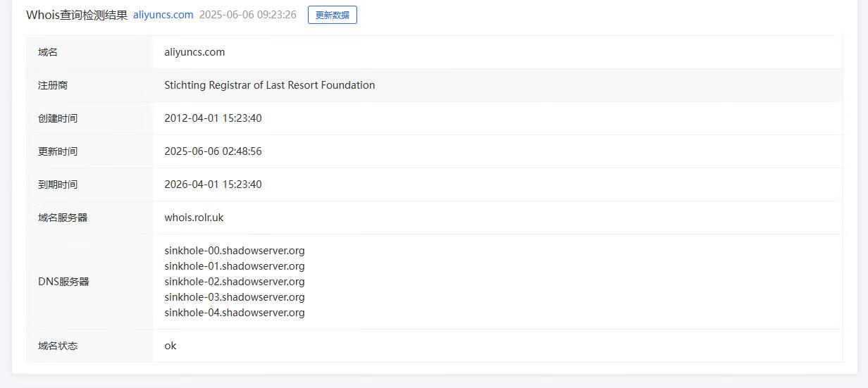Viewport: 868px width, 388px height.
Task: Select the domain status value ok
Action: [x=170, y=346]
